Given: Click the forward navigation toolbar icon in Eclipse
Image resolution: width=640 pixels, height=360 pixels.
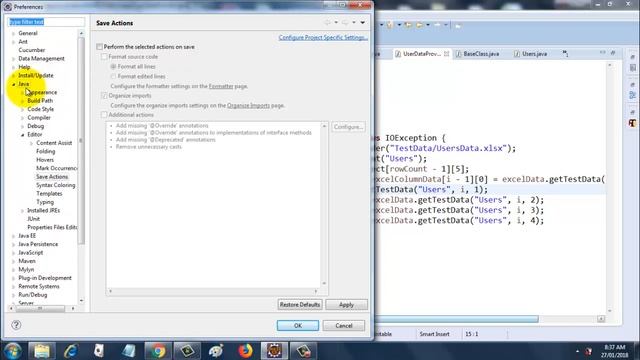Looking at the screenshot, I should 437,25.
